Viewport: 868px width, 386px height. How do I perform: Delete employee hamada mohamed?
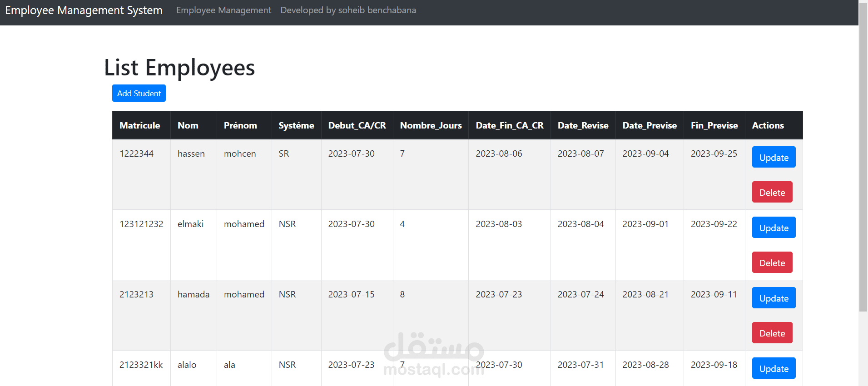click(772, 333)
